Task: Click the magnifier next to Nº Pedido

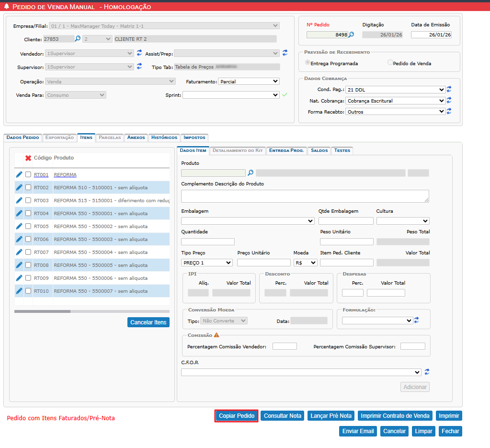Action: (351, 34)
